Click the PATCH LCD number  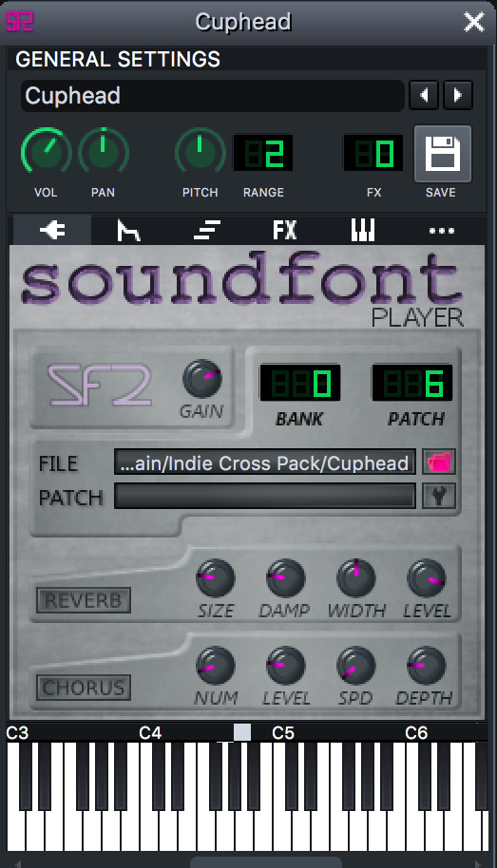(x=412, y=383)
